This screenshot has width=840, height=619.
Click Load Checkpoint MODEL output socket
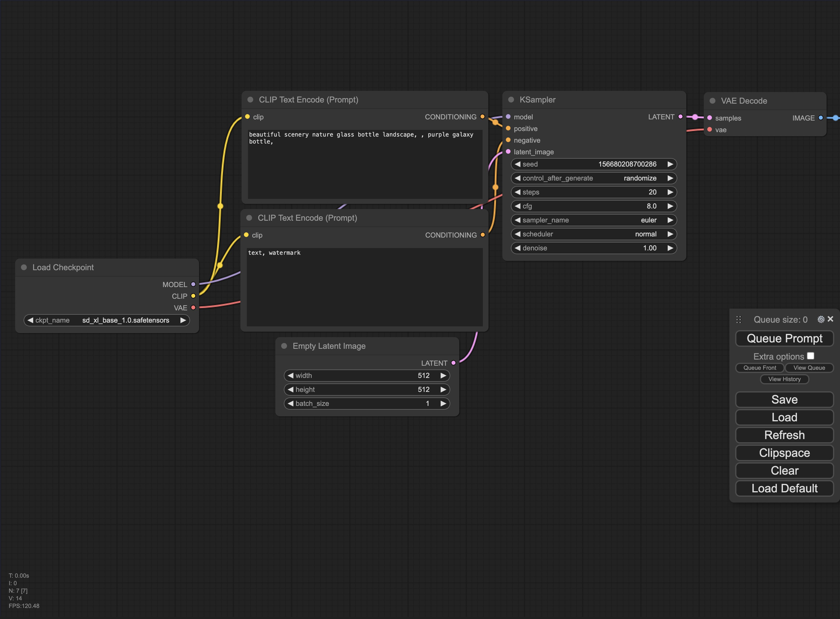click(x=193, y=284)
